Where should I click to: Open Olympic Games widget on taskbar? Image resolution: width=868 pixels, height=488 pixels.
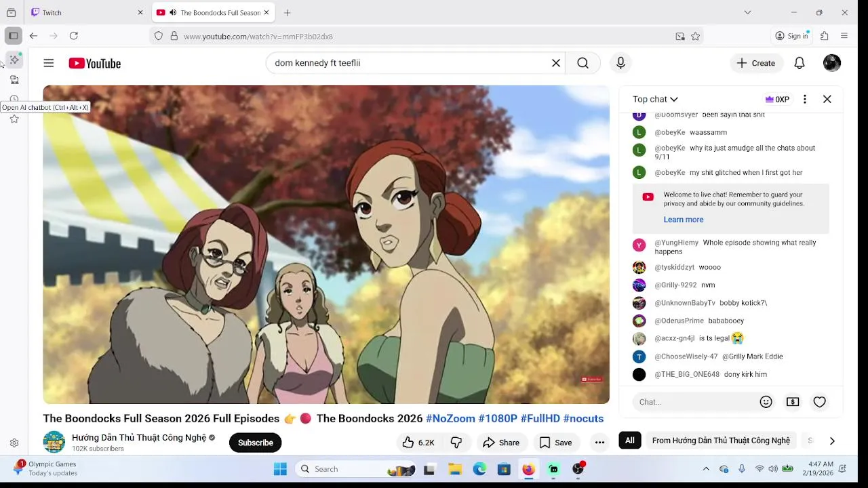click(45, 468)
